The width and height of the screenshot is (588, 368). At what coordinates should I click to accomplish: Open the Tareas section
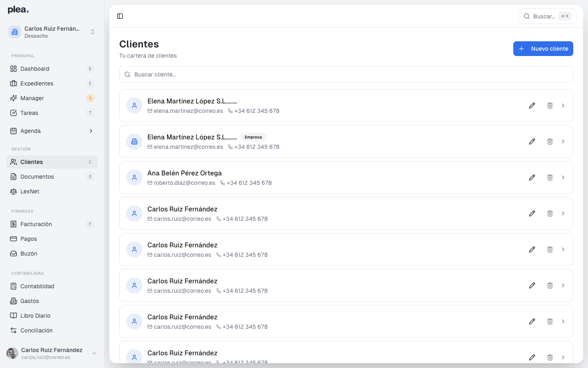coord(29,113)
